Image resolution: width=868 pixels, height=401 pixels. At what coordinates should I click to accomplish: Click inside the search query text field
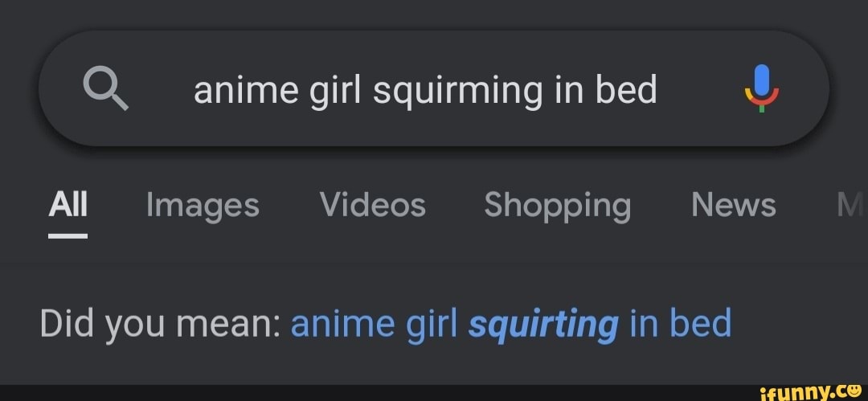[x=424, y=89]
